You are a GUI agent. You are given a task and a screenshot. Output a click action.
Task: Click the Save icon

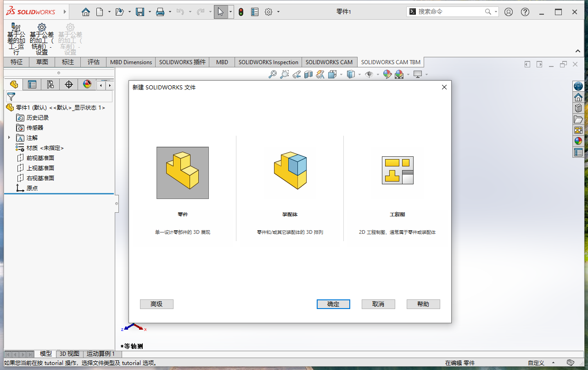point(140,12)
